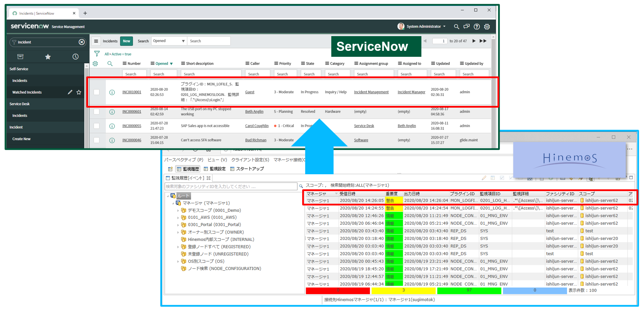Viewport: 644px width, 311px height.
Task: Check the INC0000046 row checkbox
Action: click(x=97, y=140)
